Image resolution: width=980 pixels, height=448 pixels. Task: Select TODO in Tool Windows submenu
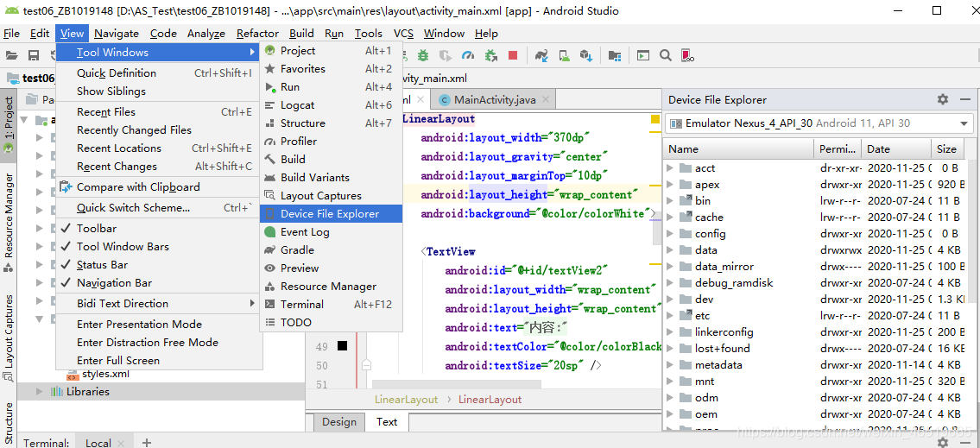click(331, 323)
